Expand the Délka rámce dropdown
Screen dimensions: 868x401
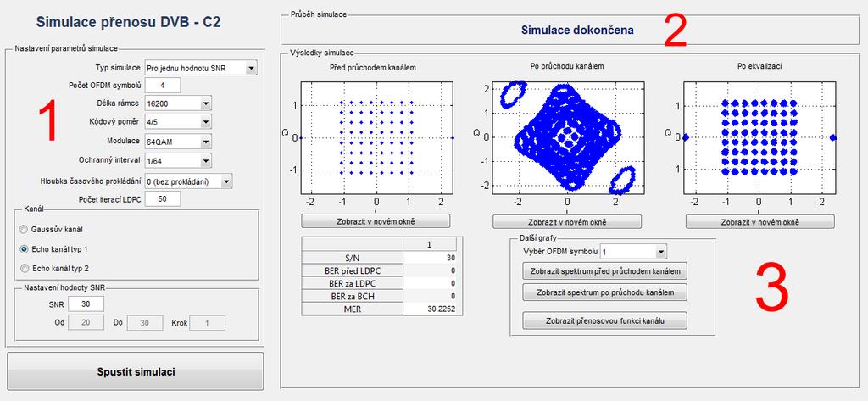[178, 103]
